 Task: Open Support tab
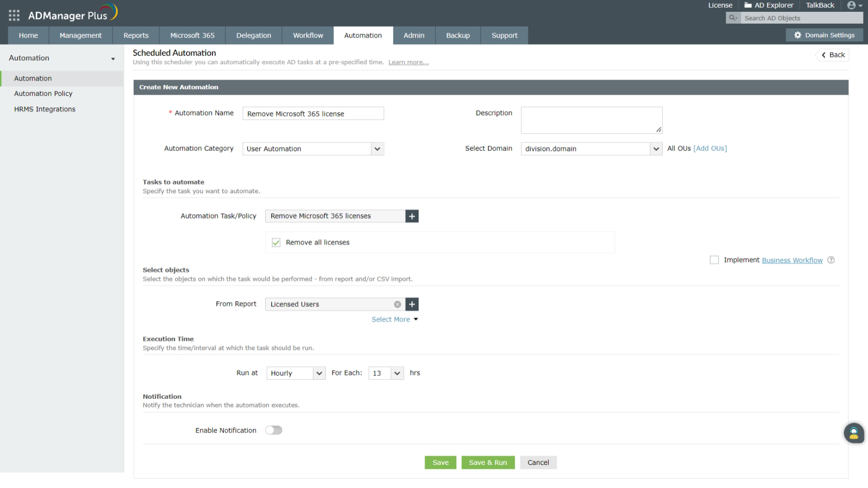click(504, 35)
